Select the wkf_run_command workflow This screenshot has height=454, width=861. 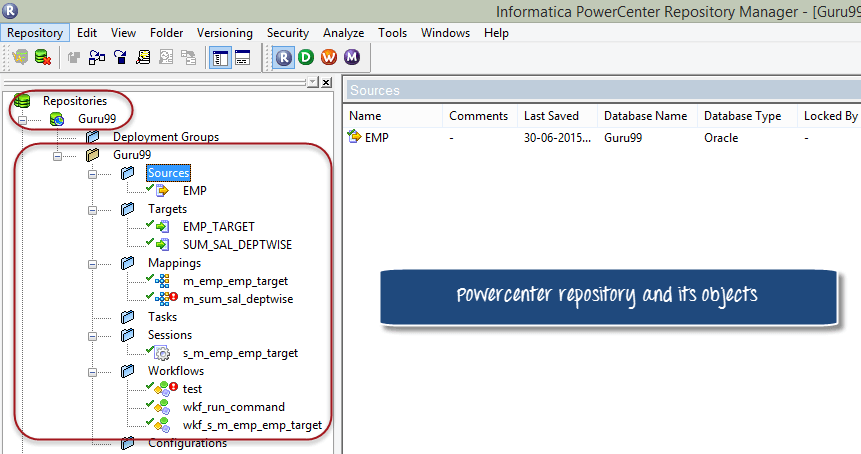coord(233,407)
